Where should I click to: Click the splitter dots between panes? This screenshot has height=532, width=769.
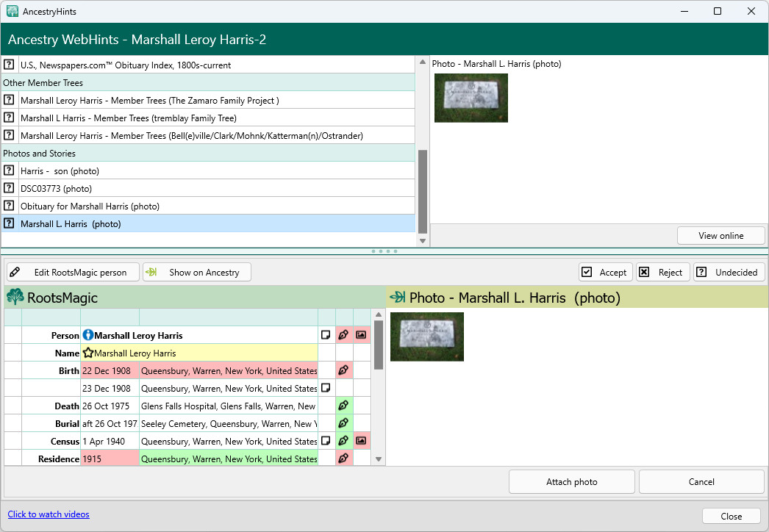coord(384,251)
